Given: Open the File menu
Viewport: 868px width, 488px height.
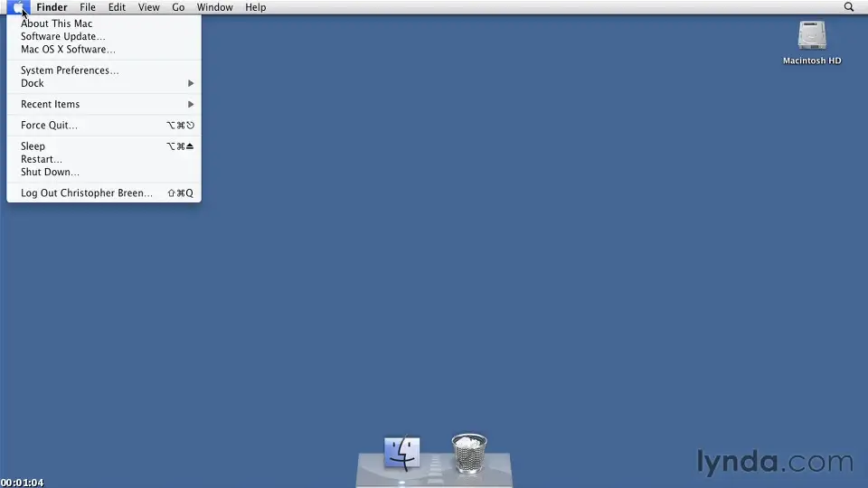Looking at the screenshot, I should coord(88,7).
